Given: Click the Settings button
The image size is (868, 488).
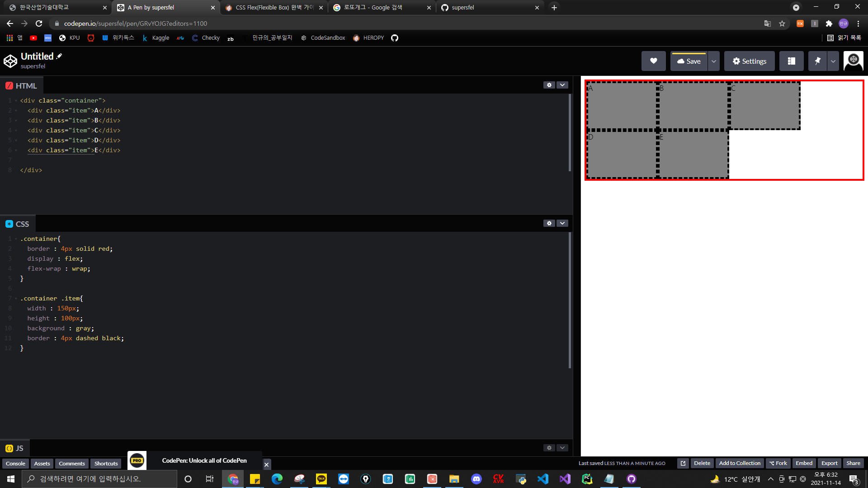Looking at the screenshot, I should [x=749, y=61].
